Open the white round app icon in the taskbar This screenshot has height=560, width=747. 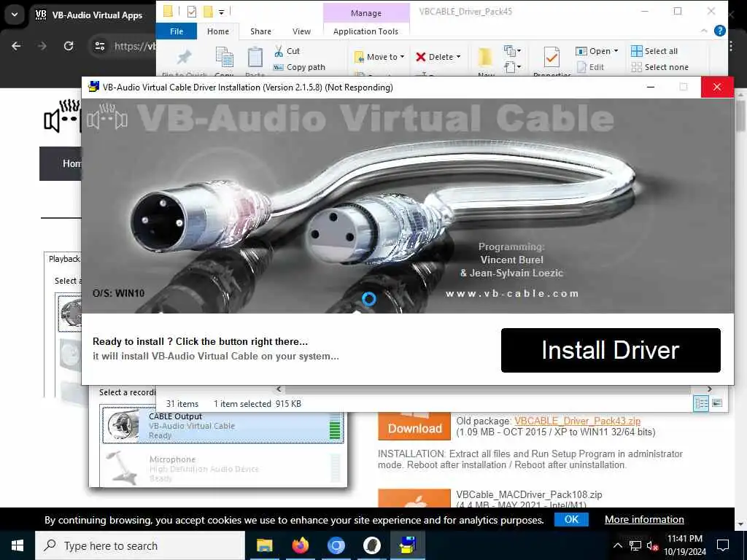(x=371, y=545)
